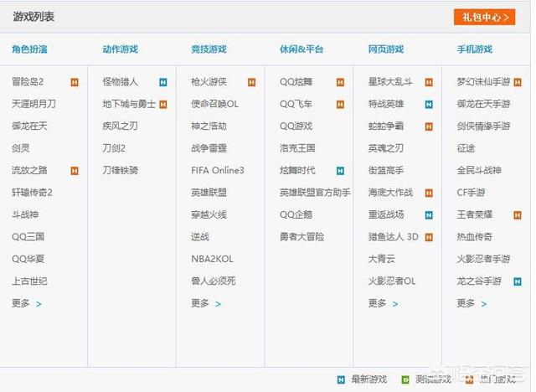Image resolution: width=536 pixels, height=392 pixels.
Task: Click the hot badge next to 星球大乱斗
Action: [x=429, y=82]
